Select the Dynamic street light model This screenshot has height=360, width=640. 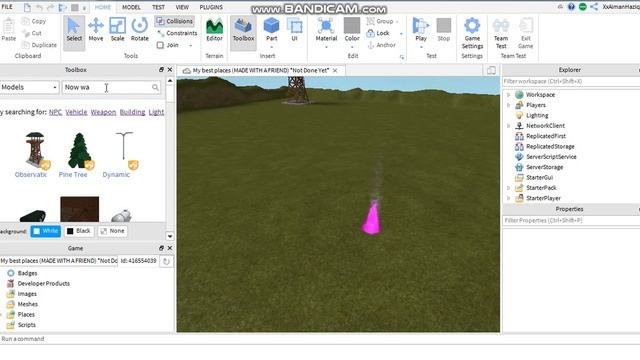click(x=124, y=150)
